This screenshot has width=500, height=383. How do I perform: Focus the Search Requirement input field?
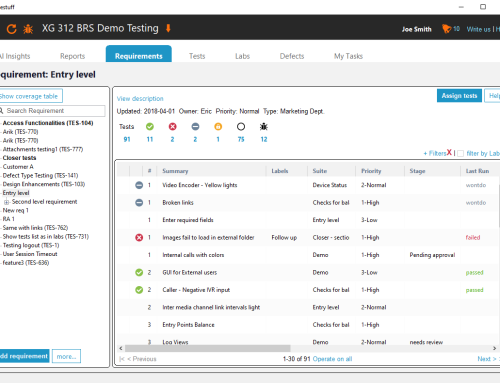click(x=52, y=111)
